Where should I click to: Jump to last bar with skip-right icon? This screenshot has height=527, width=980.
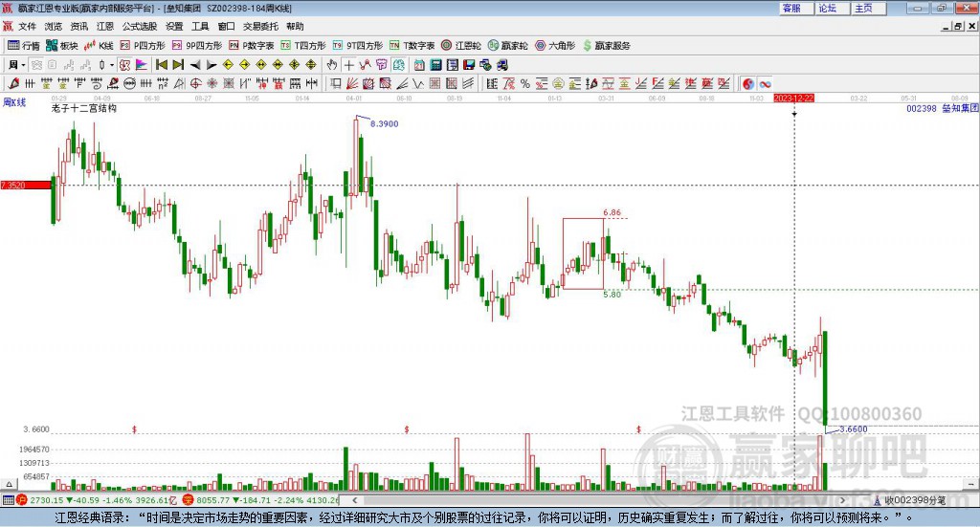178,64
